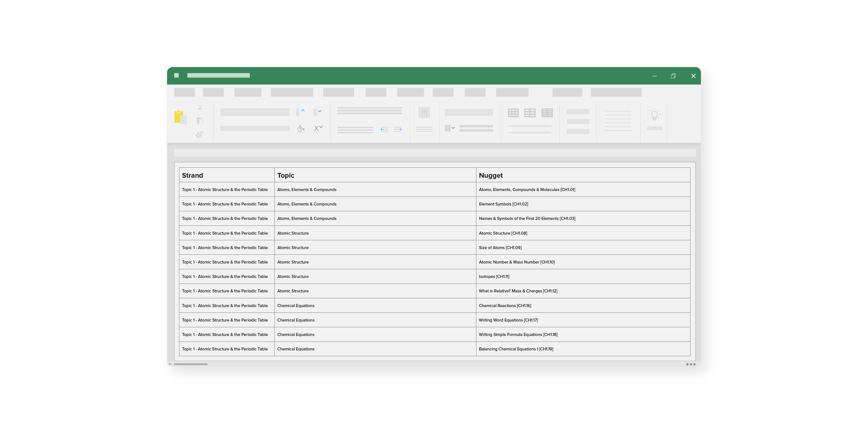
Task: Select the Topic cell in the Element Symbols row
Action: click(375, 204)
